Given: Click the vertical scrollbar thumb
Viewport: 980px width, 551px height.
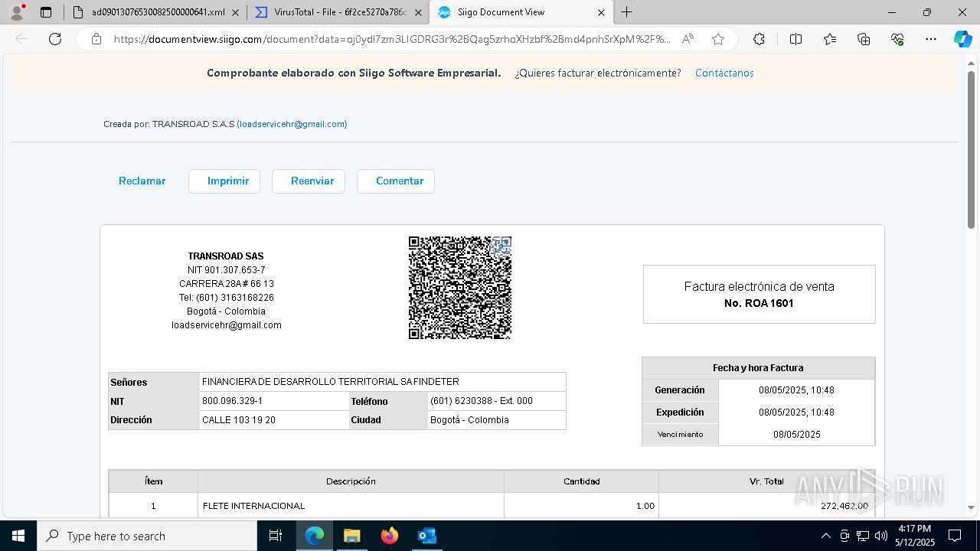Looking at the screenshot, I should pos(972,149).
